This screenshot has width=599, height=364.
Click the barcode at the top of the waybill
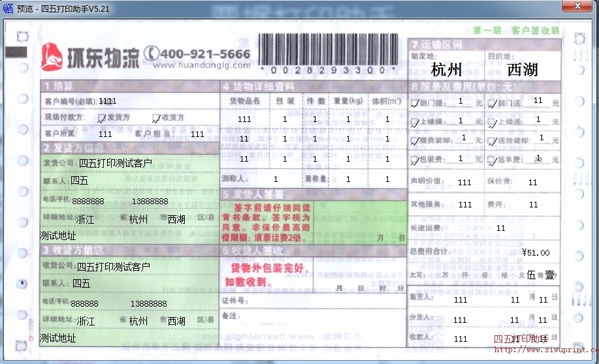pyautogui.click(x=328, y=50)
